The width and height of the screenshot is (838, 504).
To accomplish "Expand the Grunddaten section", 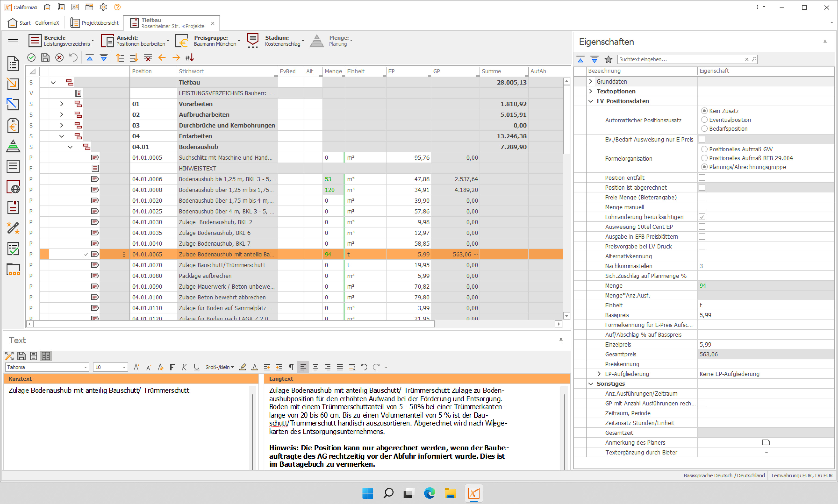I will point(591,82).
